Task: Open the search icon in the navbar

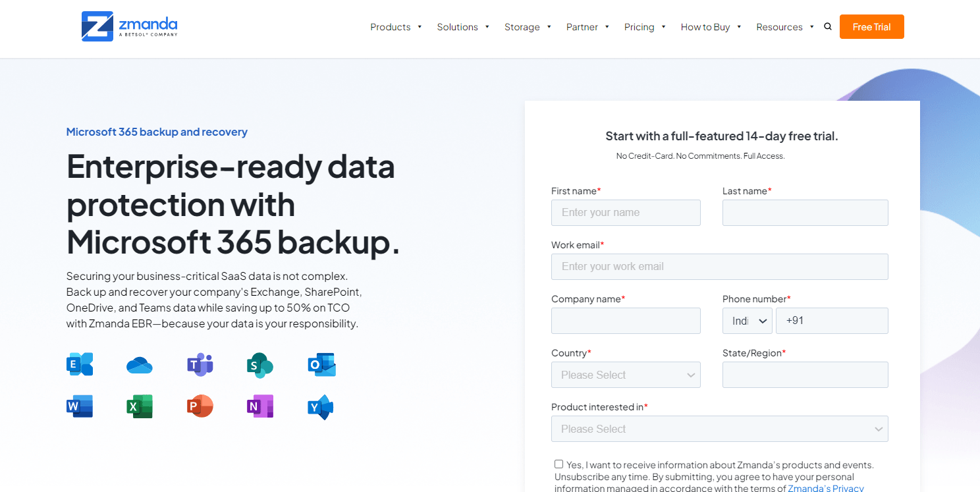Action: 827,26
